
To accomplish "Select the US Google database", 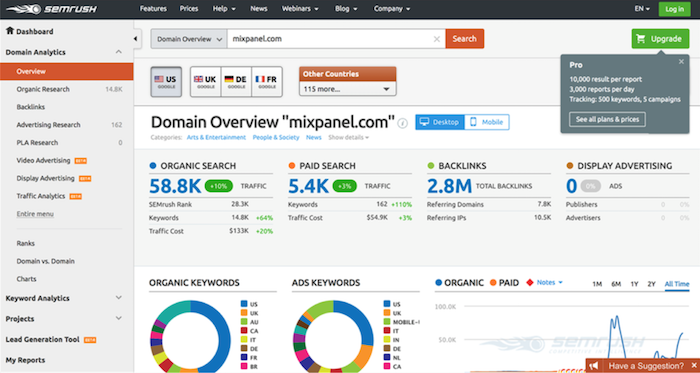I will click(166, 82).
